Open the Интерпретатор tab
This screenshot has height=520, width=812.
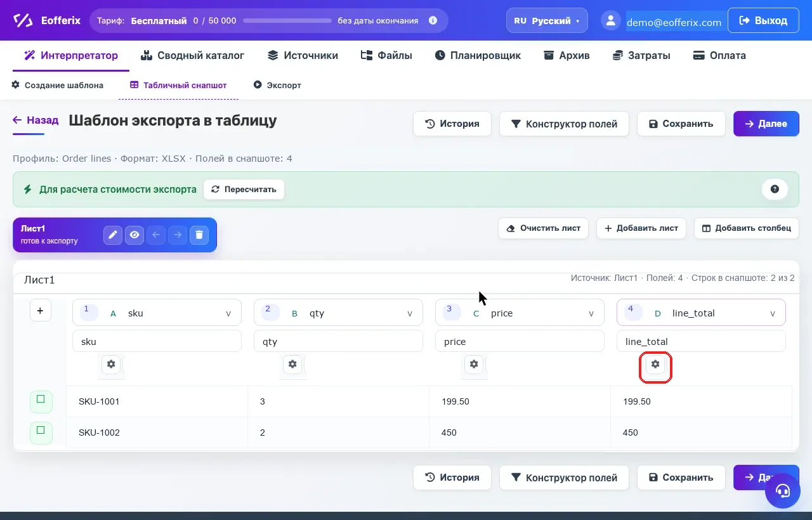[71, 55]
